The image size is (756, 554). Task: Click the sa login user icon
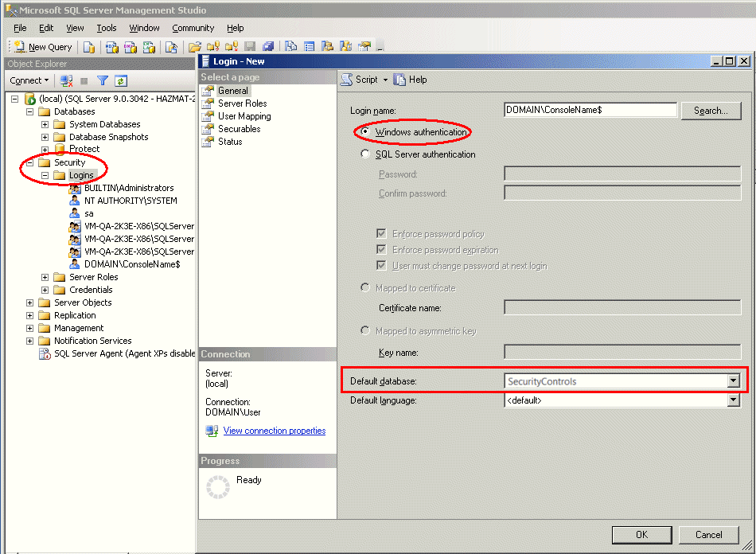tap(75, 213)
